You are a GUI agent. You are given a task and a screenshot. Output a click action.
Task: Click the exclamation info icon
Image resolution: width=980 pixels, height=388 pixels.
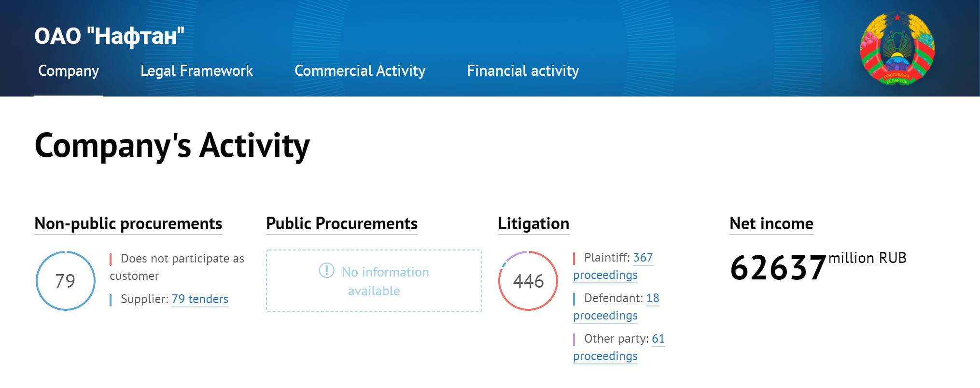point(327,270)
